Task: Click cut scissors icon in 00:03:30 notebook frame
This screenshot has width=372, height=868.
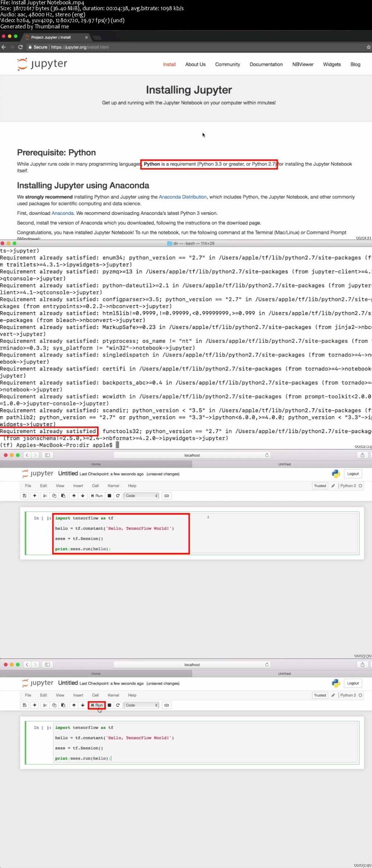Action: click(45, 496)
